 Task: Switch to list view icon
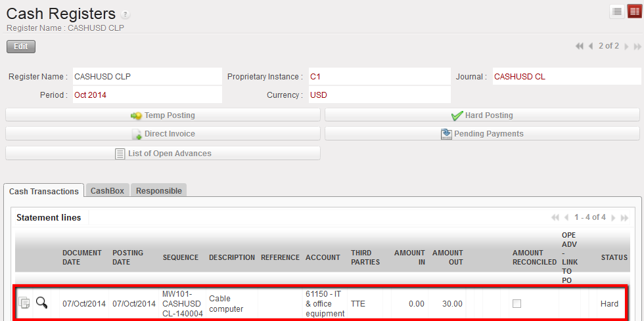[617, 11]
